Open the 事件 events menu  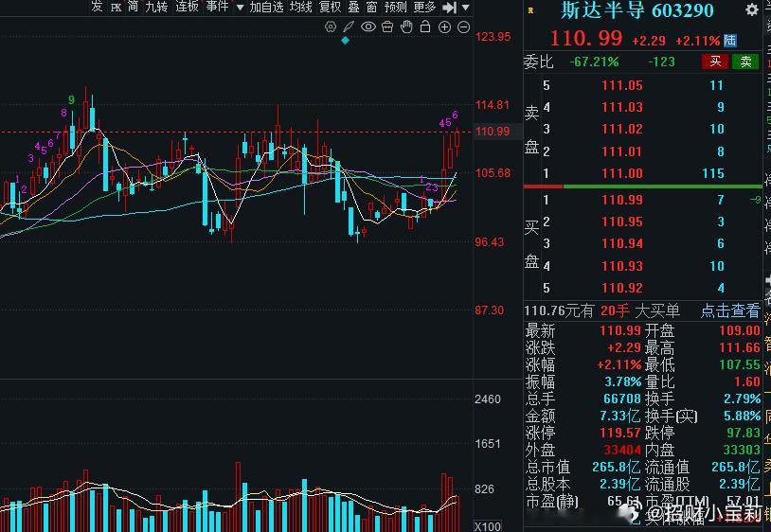point(217,7)
